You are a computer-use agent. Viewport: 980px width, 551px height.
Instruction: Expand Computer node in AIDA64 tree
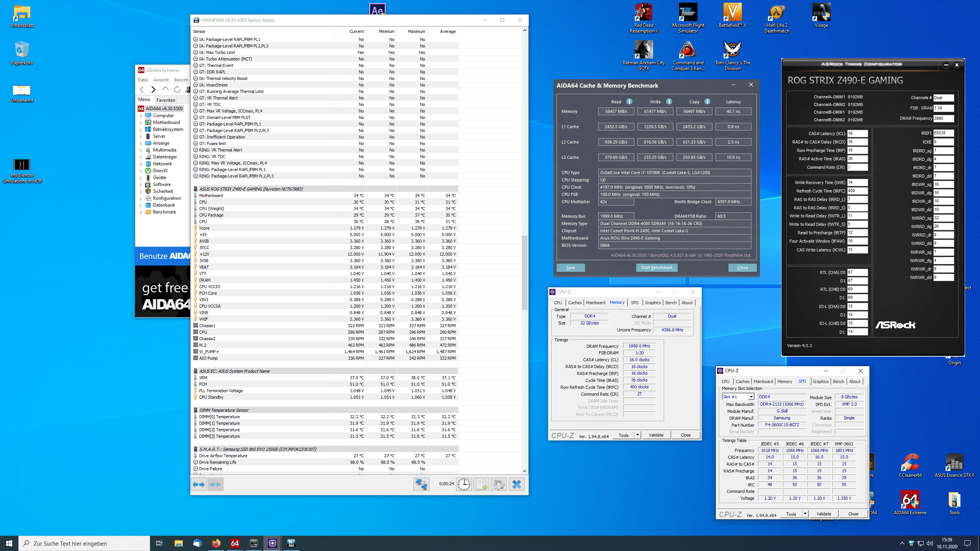(x=140, y=116)
